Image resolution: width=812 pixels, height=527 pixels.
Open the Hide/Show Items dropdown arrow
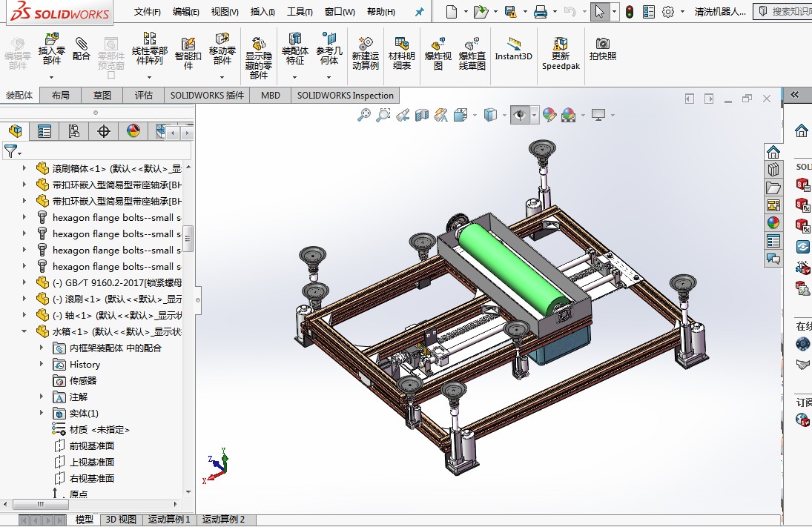pos(535,115)
